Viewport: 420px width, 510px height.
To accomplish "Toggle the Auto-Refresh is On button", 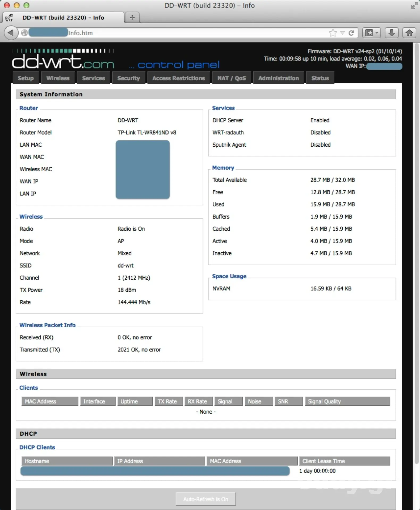I will pyautogui.click(x=205, y=499).
